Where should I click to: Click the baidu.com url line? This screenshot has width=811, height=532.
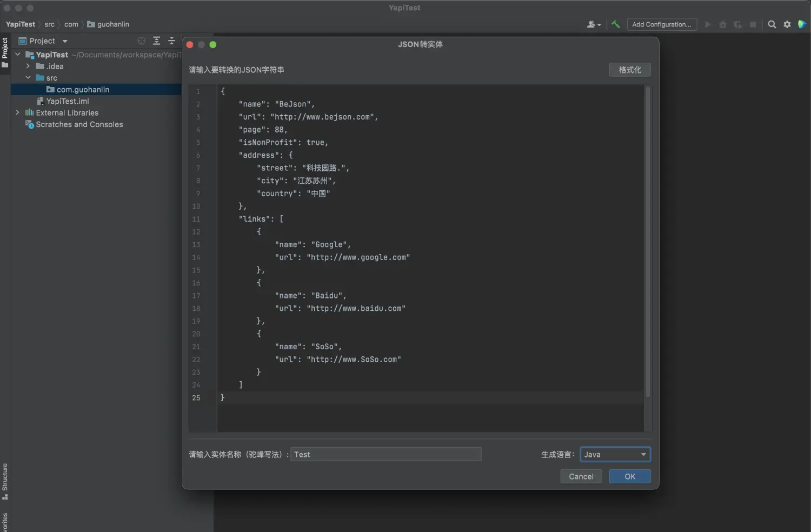click(340, 308)
